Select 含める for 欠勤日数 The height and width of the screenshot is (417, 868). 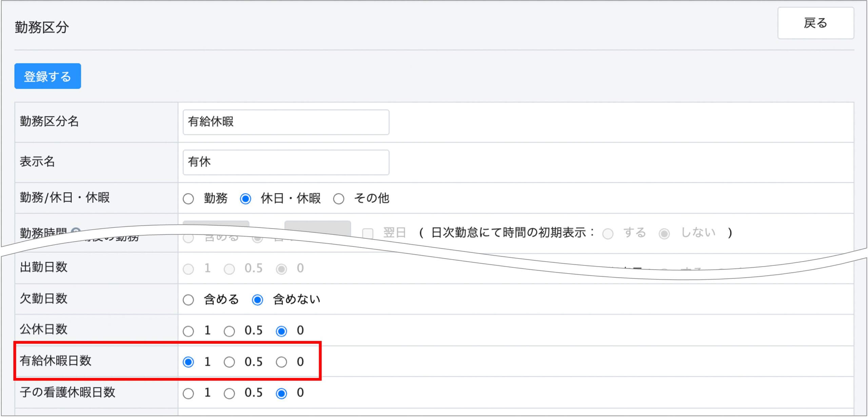(x=188, y=300)
